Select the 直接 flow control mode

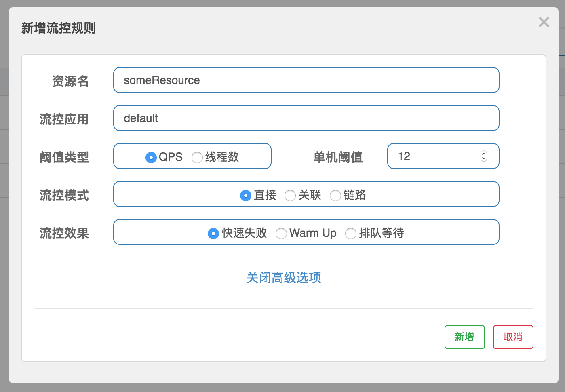(x=245, y=195)
